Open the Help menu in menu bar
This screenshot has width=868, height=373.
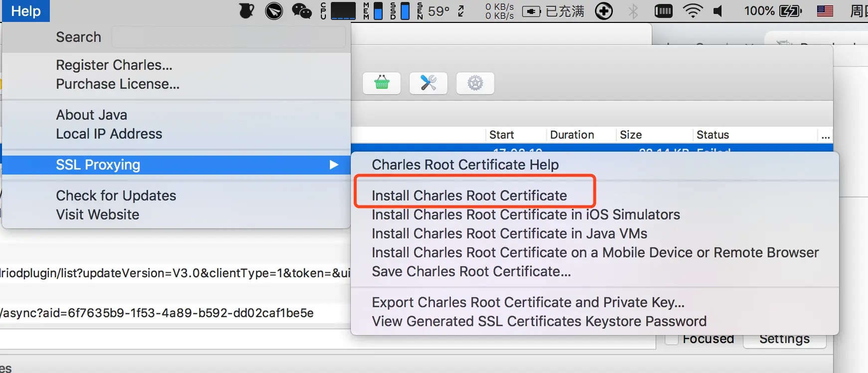click(26, 11)
